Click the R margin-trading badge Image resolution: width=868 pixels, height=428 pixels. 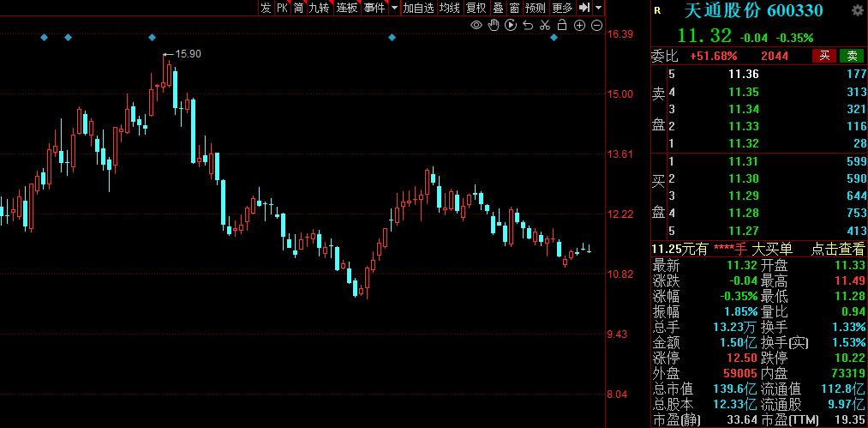657,10
